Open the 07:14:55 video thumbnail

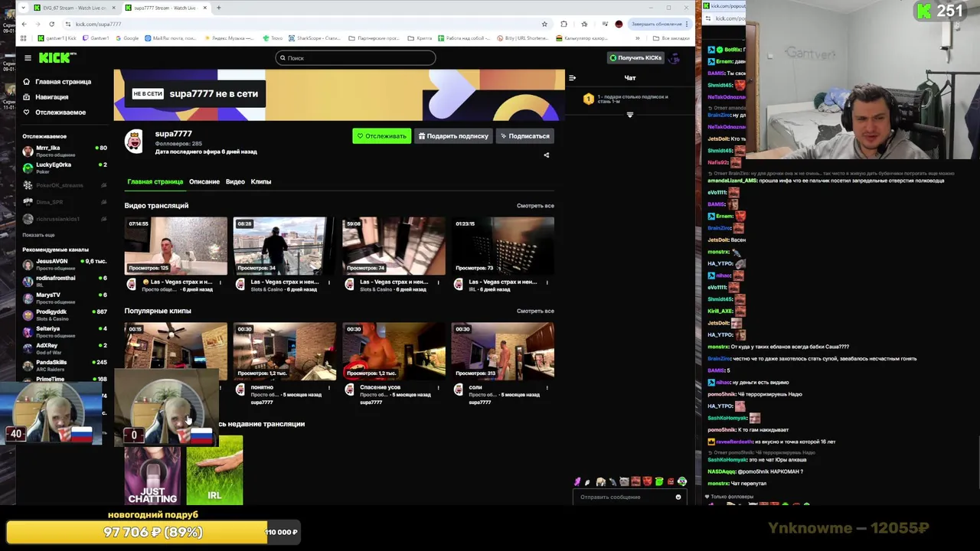pos(176,246)
